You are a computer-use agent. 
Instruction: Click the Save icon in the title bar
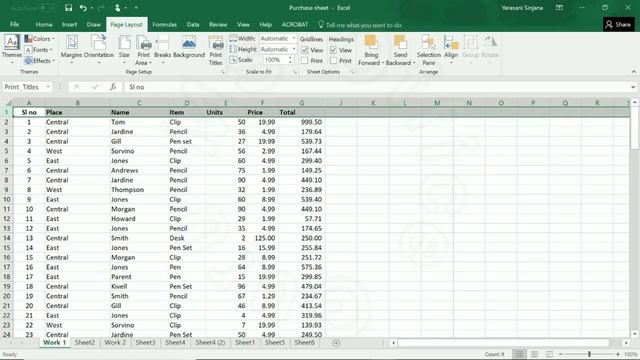pyautogui.click(x=69, y=8)
